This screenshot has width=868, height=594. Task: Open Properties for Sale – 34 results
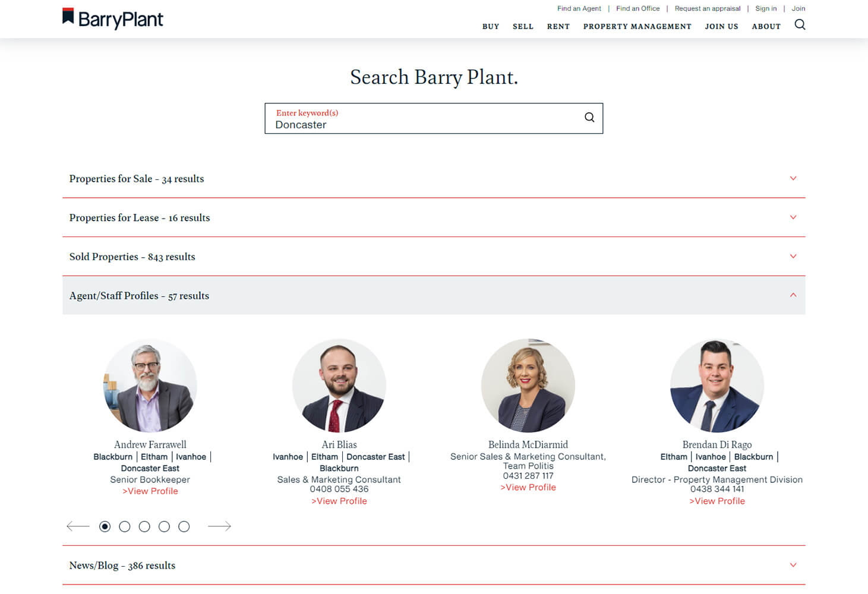(434, 179)
